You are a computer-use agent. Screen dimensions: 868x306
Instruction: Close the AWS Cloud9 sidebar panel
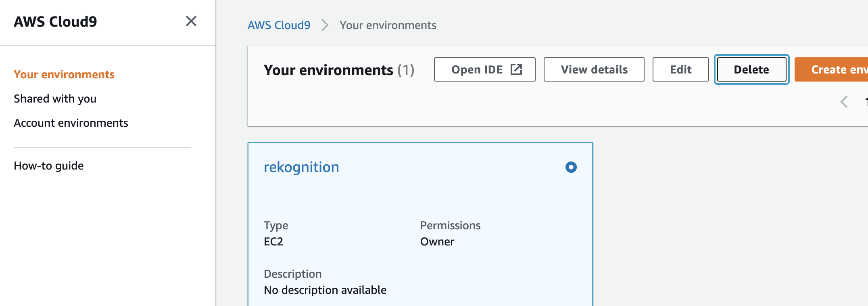pyautogui.click(x=191, y=21)
